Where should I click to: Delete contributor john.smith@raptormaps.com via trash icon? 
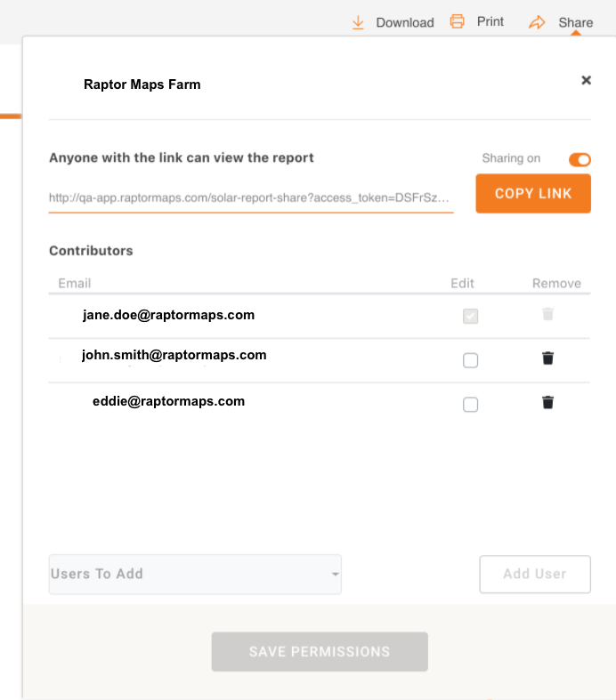(547, 358)
